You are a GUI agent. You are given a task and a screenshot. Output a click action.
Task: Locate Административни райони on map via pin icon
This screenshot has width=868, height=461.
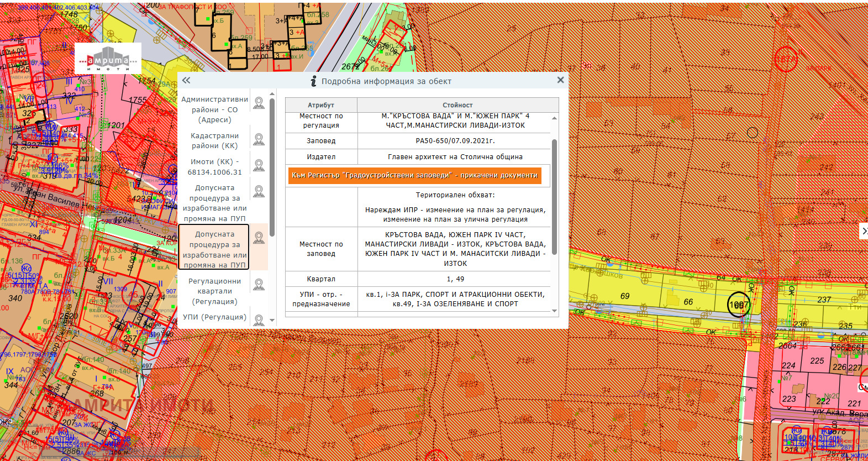(x=259, y=103)
